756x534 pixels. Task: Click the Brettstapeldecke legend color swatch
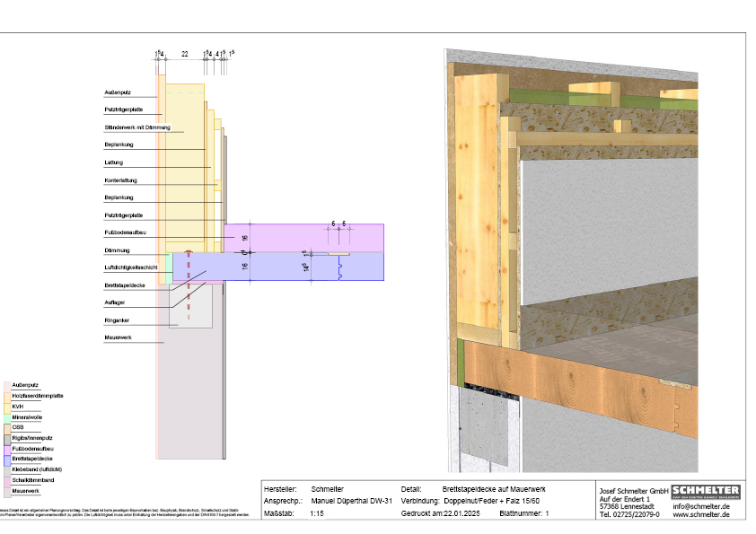pos(6,460)
